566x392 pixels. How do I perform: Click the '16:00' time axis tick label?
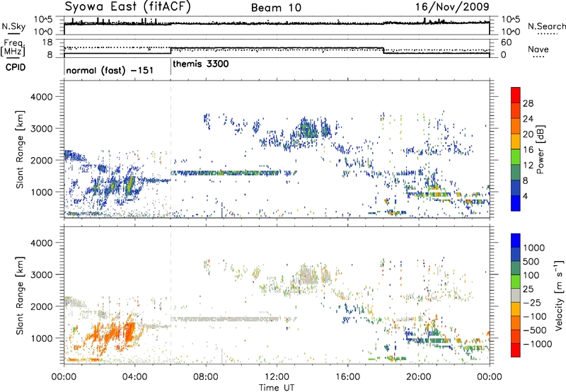pos(347,377)
